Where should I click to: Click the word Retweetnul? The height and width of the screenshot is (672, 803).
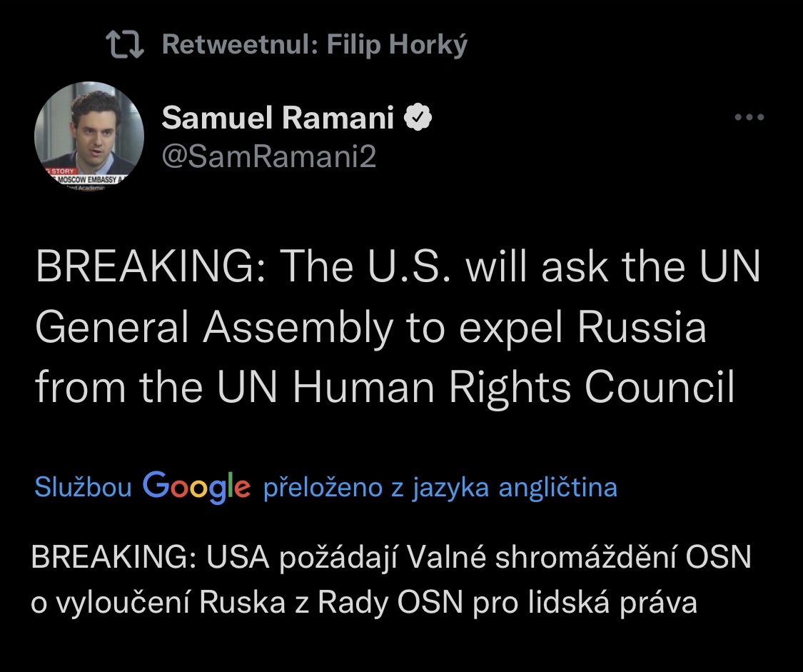(x=240, y=46)
